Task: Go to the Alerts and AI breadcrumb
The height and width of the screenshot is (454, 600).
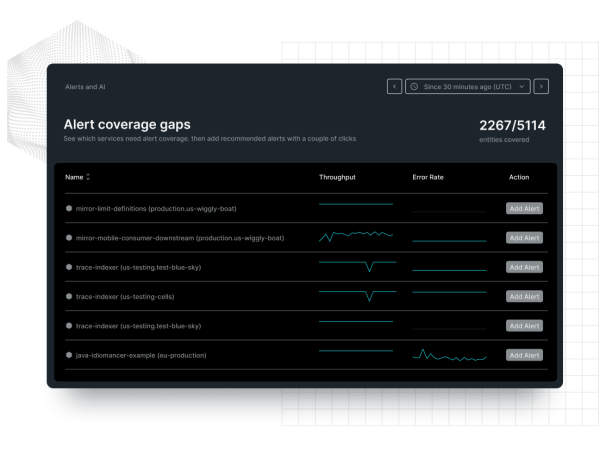Action: (85, 87)
